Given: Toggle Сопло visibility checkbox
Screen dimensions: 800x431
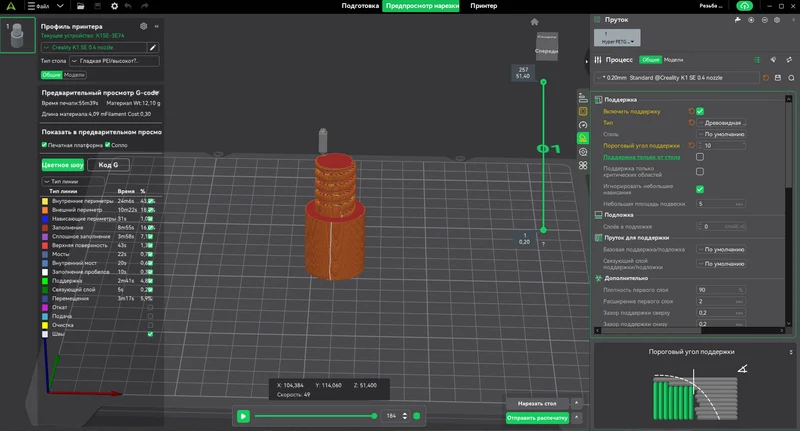Looking at the screenshot, I should [107, 145].
